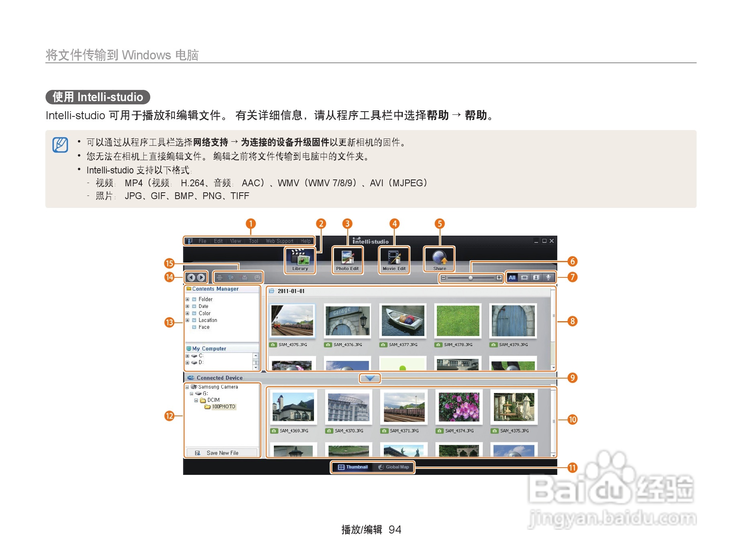Select the SAM_4370.JPG building thumbnail
Screen dimensions: 742x560
click(348, 407)
